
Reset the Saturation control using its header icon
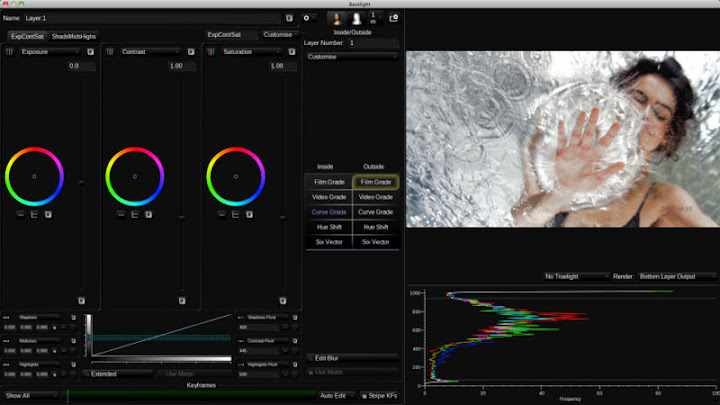pyautogui.click(x=292, y=52)
